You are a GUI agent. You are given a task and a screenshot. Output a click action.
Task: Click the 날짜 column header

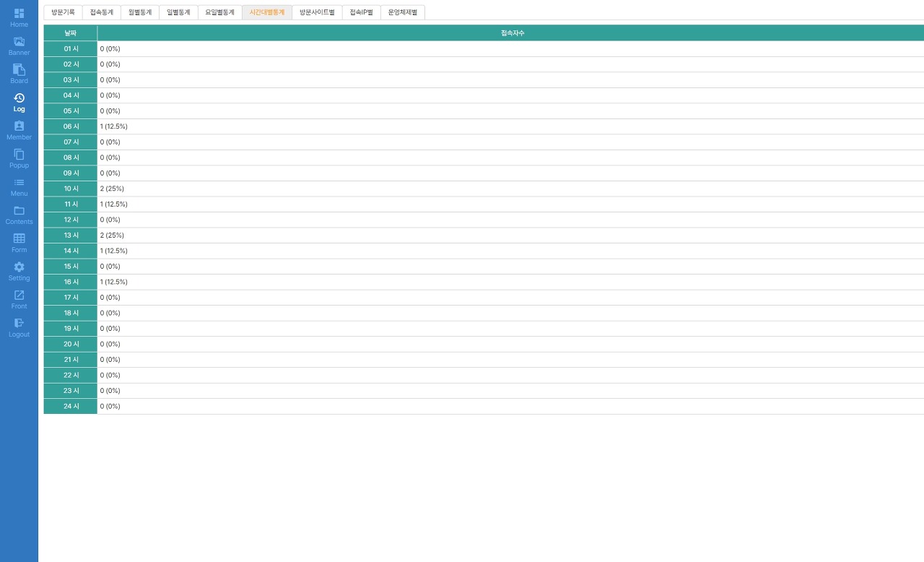click(70, 33)
